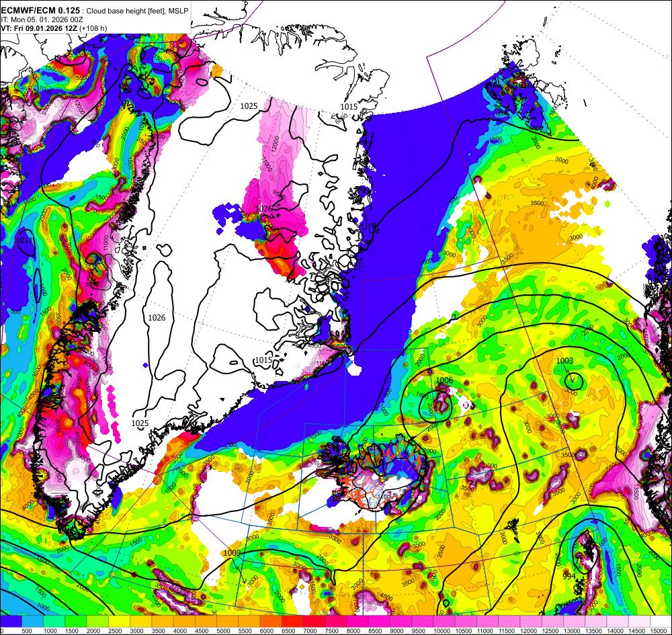Click the '6000' value on the legend scale
The image size is (672, 635).
267,631
